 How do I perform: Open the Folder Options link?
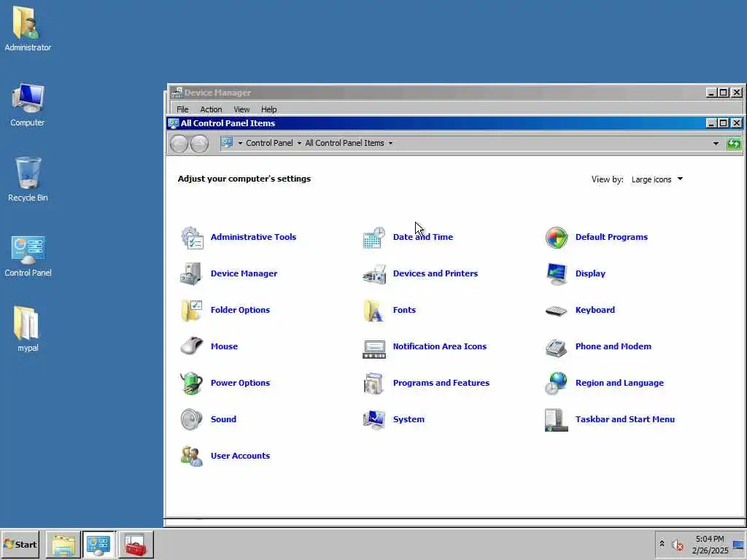[240, 310]
